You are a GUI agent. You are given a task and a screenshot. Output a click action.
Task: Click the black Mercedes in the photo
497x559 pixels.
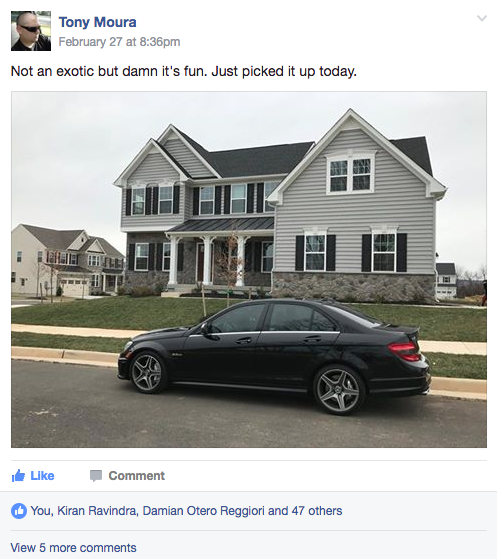[274, 357]
